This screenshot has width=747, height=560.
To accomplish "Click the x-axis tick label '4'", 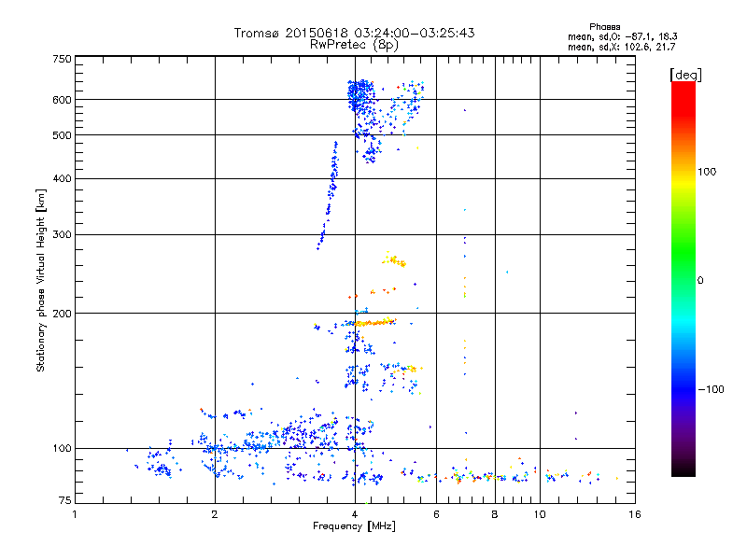I will (355, 514).
